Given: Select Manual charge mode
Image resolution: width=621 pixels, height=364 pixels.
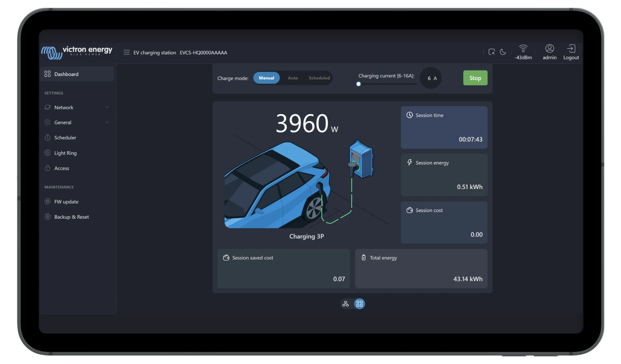Looking at the screenshot, I should 266,78.
